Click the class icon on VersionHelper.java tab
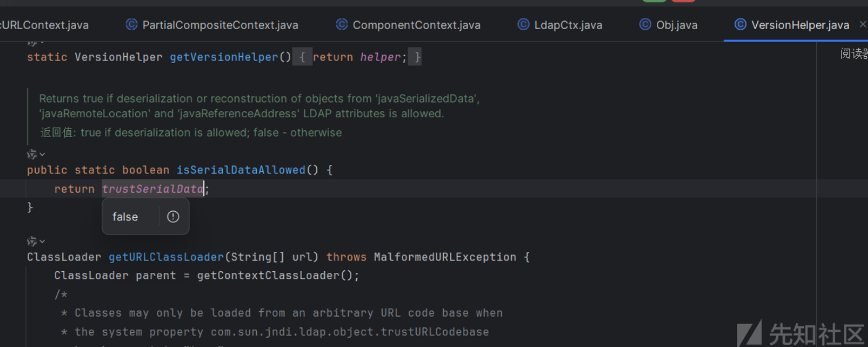Screen dimensions: 868x347 [x=740, y=25]
